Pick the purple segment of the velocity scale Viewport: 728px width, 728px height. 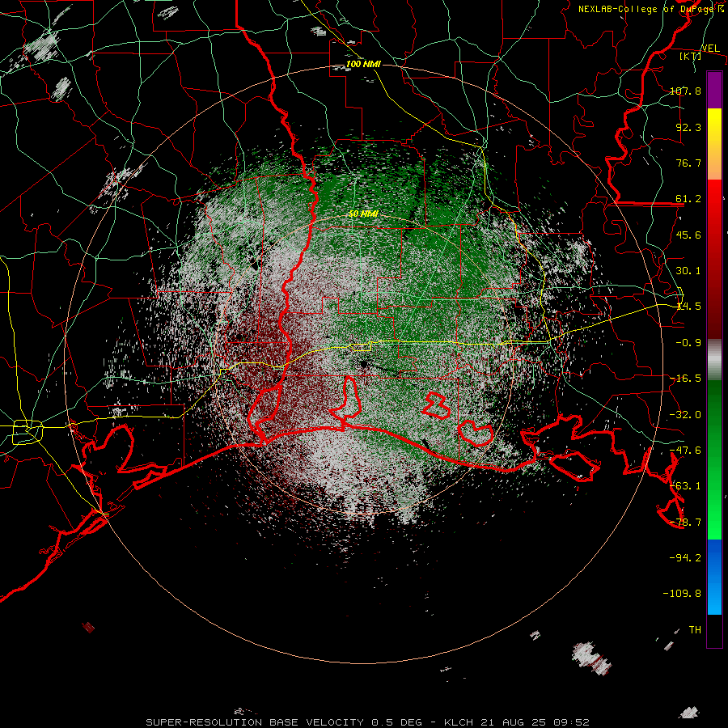tap(714, 90)
